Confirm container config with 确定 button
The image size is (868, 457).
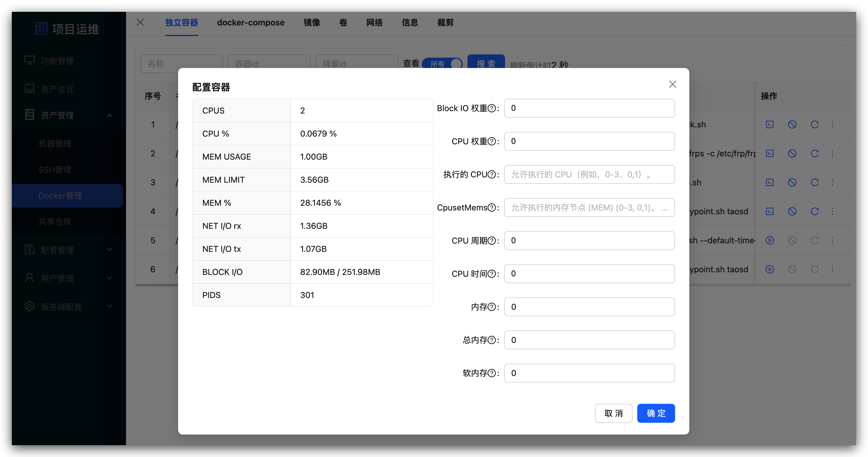tap(655, 413)
